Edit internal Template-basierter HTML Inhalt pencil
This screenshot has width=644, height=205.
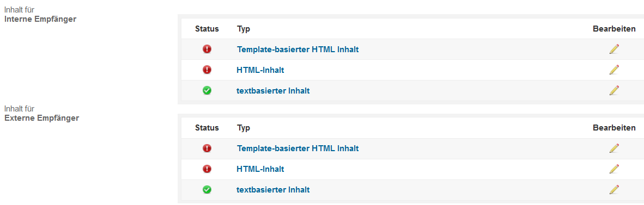pyautogui.click(x=614, y=49)
